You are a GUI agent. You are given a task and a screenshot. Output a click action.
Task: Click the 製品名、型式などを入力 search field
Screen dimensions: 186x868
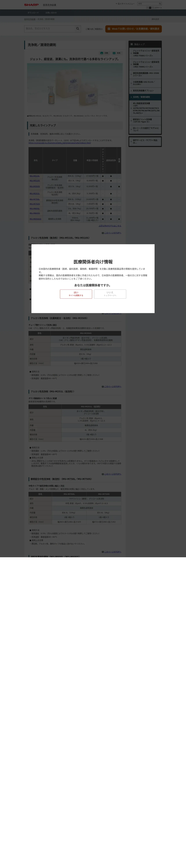(x=50, y=29)
